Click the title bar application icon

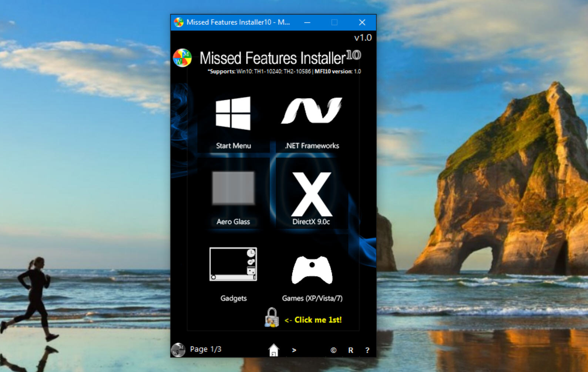179,22
